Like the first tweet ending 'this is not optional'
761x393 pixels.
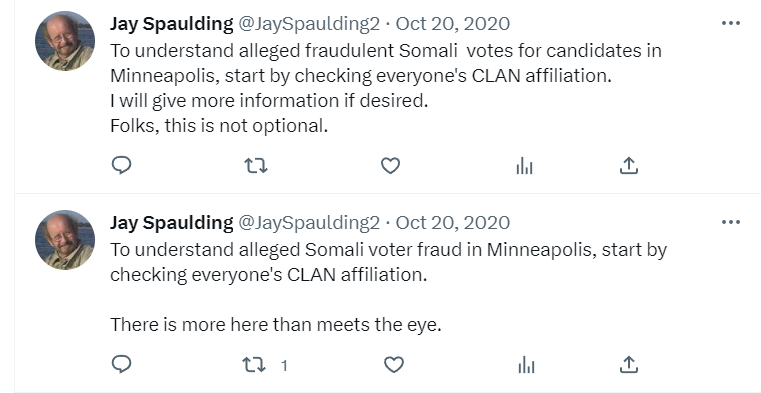point(390,166)
